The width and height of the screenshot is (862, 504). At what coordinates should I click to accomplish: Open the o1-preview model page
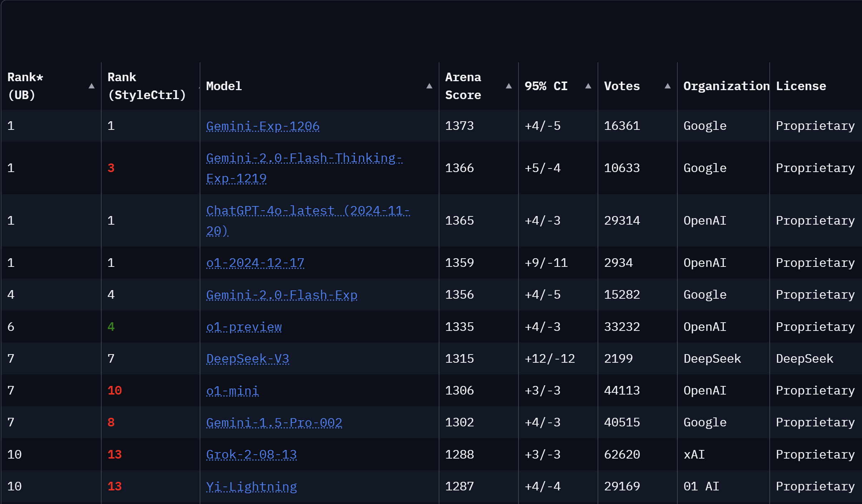(x=244, y=327)
